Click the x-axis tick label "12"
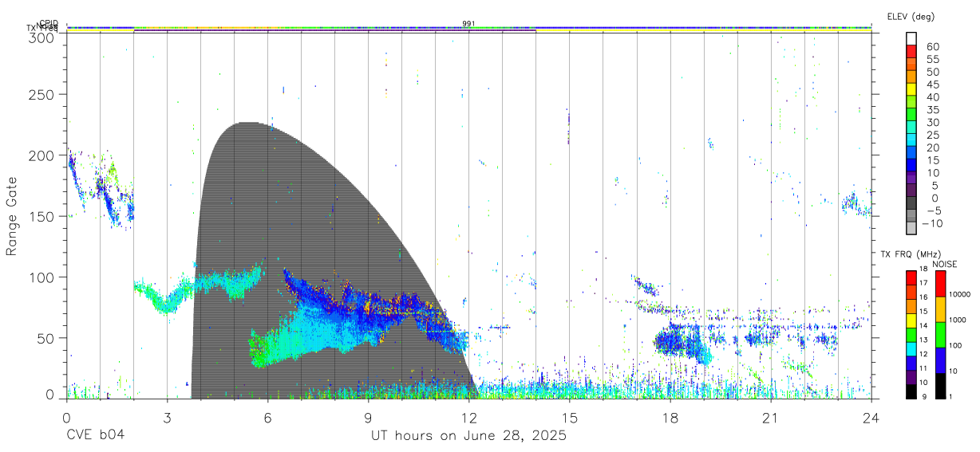980x452 pixels. click(x=469, y=418)
